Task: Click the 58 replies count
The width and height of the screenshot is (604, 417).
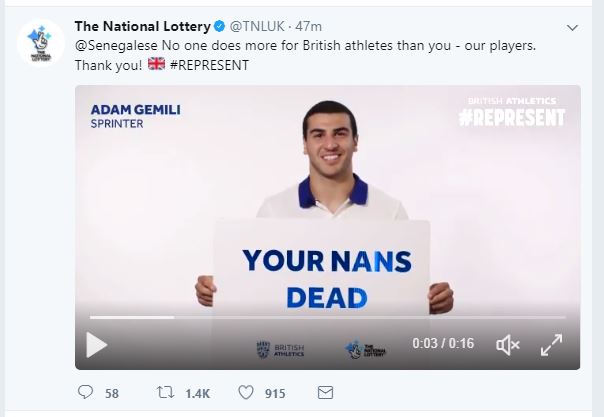Action: point(112,394)
